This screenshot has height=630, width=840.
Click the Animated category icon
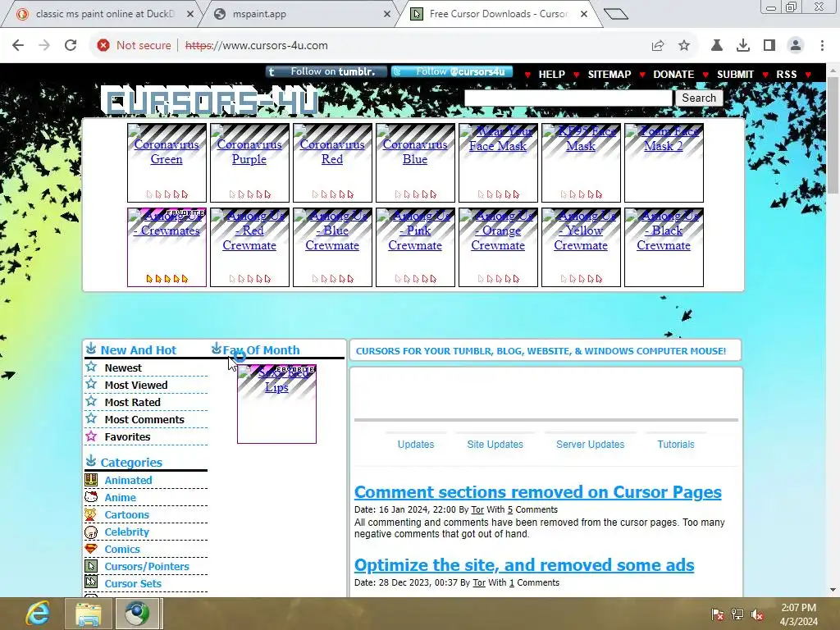tap(91, 479)
